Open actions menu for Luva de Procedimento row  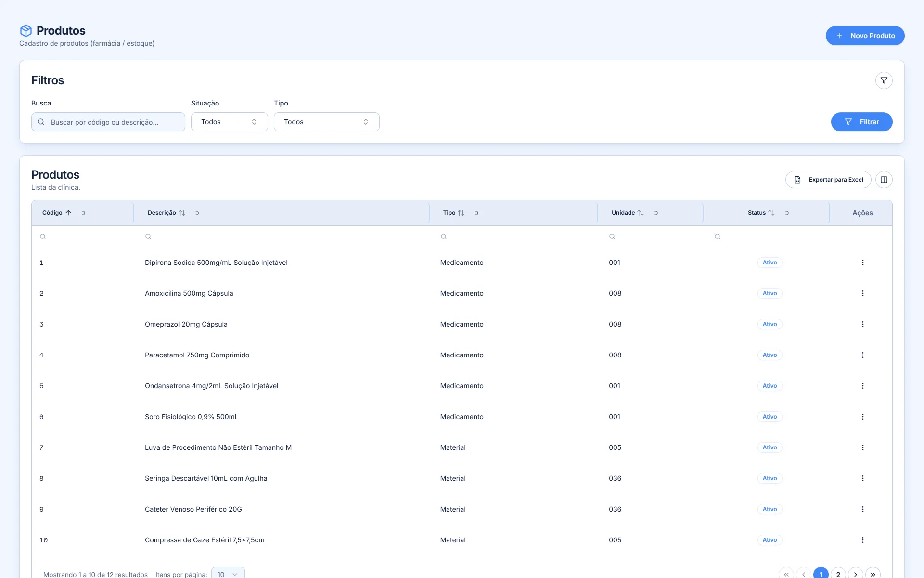point(862,447)
